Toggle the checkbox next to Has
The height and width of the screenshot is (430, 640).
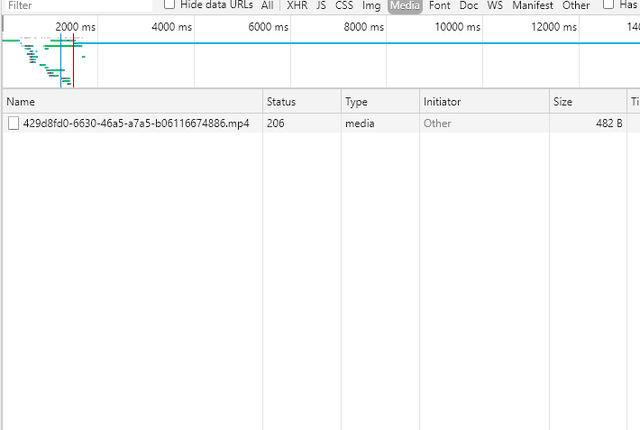pyautogui.click(x=608, y=4)
